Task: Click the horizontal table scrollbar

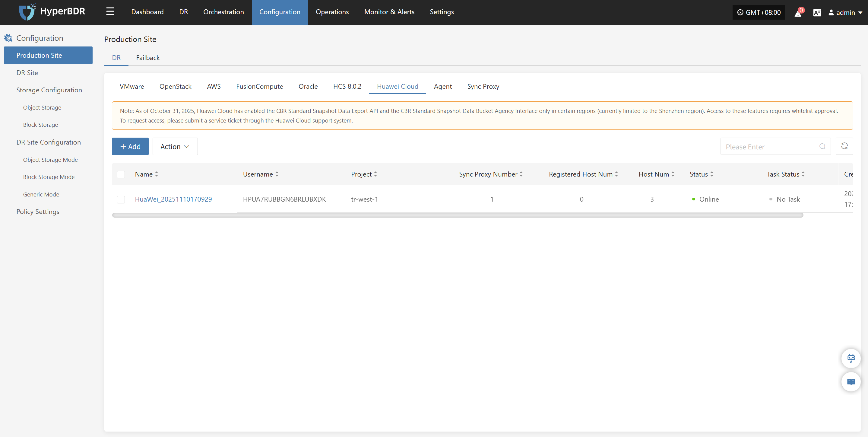Action: pos(457,215)
